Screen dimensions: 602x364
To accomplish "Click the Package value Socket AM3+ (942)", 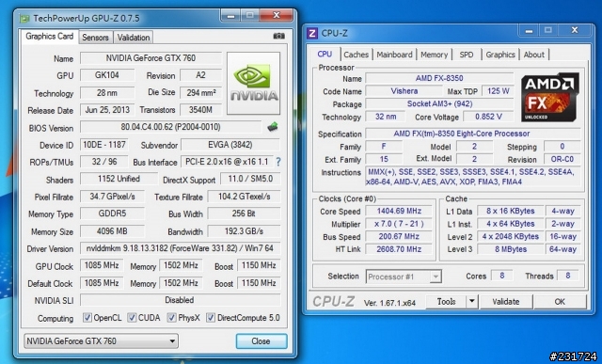I will 439,103.
